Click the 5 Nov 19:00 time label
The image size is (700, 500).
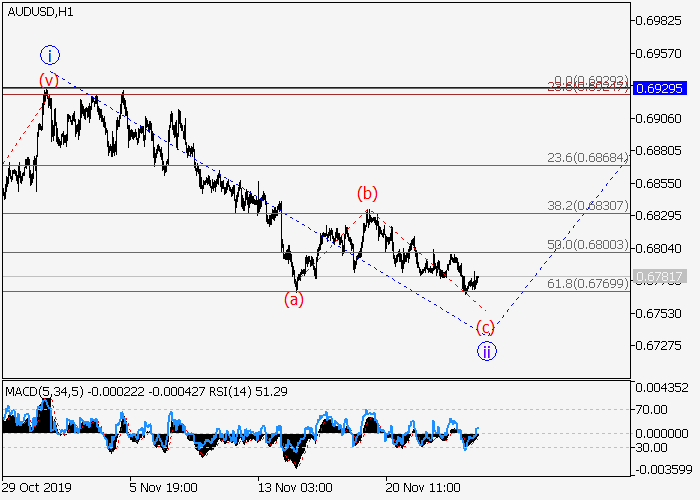(162, 487)
